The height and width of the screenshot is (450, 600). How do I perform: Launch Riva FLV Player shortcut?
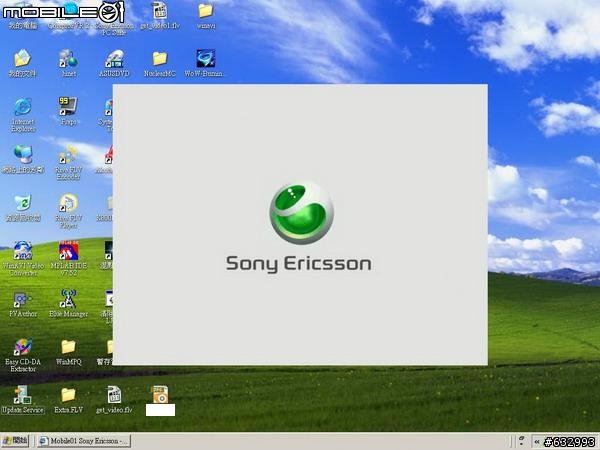pos(68,212)
